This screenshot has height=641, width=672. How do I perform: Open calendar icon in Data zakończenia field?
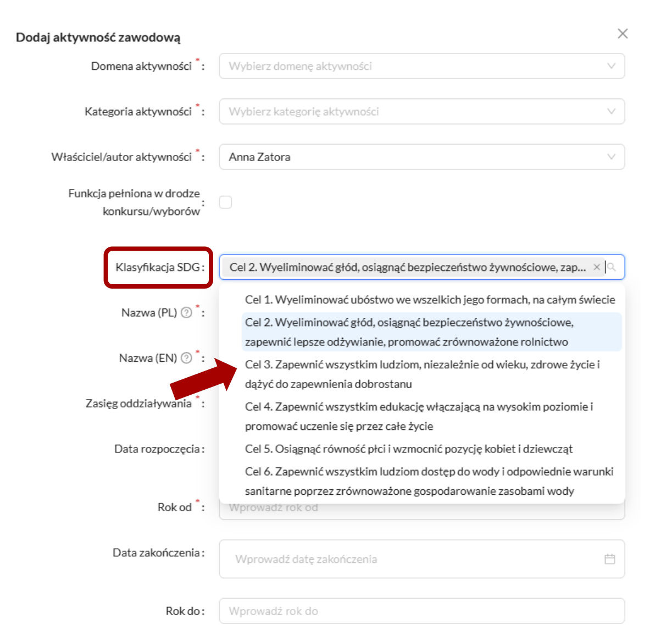609,559
